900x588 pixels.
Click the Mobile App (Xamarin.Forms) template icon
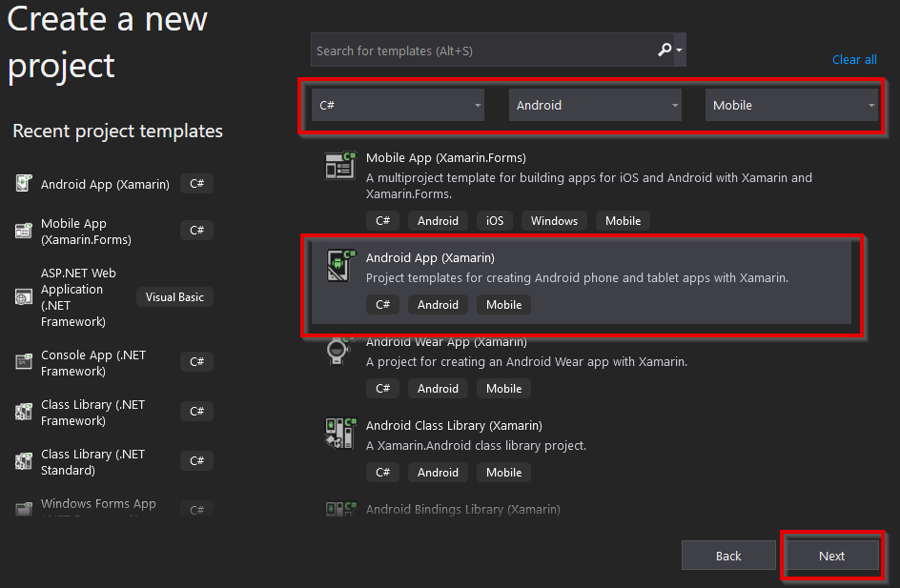click(x=338, y=165)
